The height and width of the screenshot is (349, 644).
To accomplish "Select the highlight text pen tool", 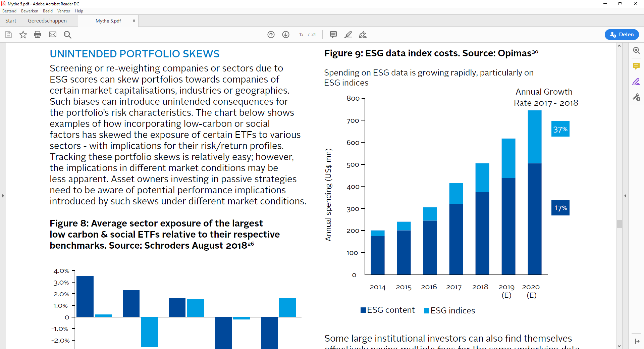I will click(x=348, y=35).
